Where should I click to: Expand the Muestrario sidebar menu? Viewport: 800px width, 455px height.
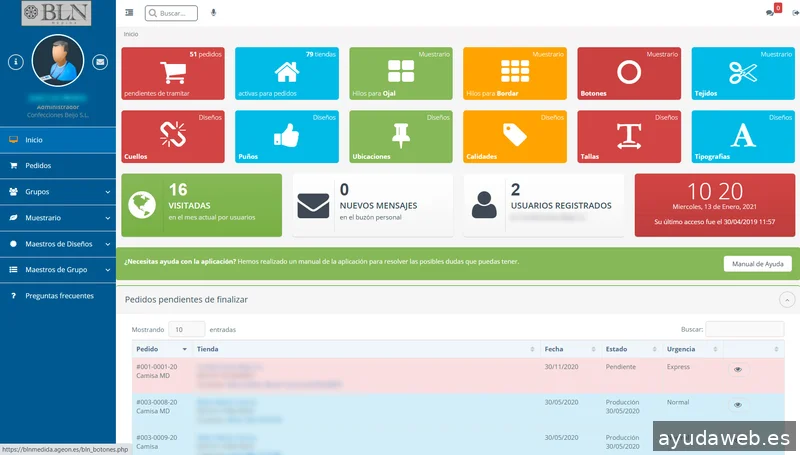(x=58, y=218)
